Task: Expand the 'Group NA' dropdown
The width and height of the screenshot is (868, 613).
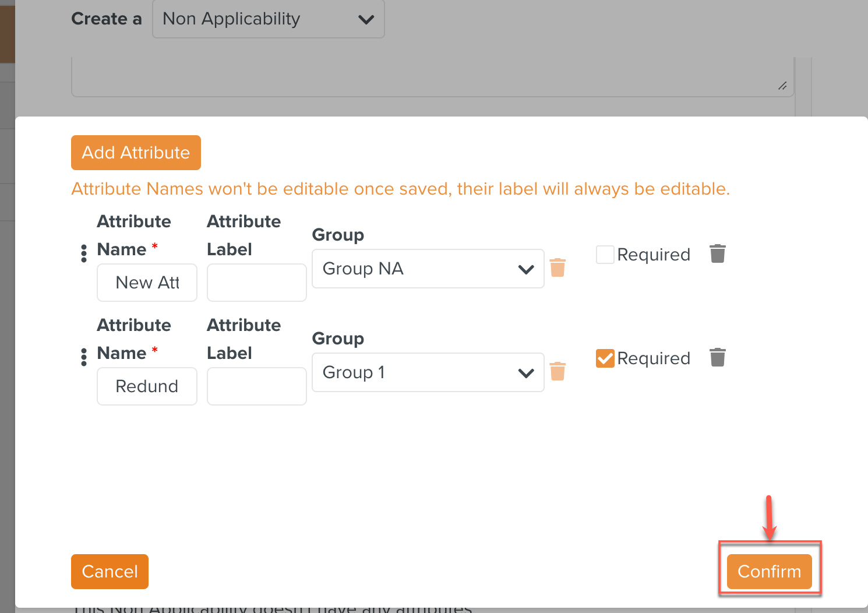Action: [x=428, y=269]
